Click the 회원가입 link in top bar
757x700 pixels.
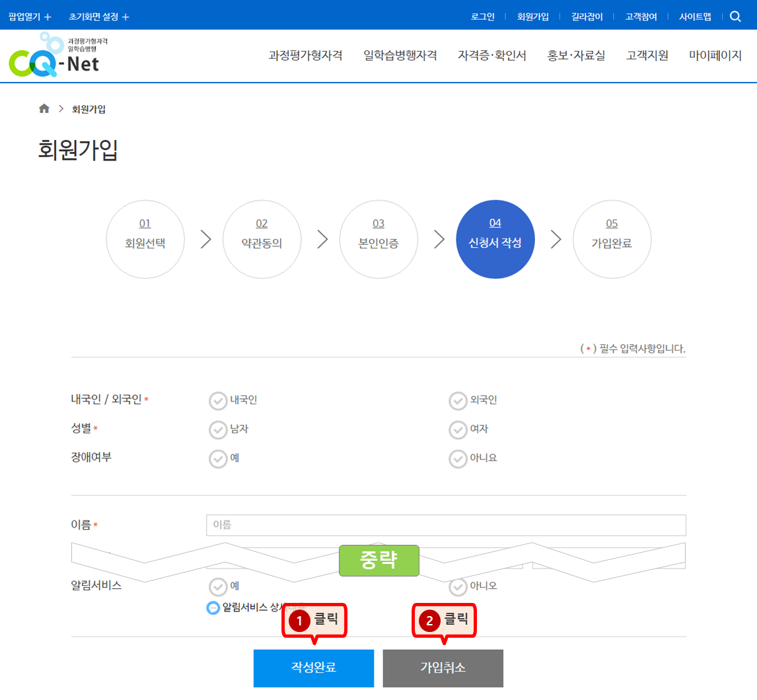533,17
